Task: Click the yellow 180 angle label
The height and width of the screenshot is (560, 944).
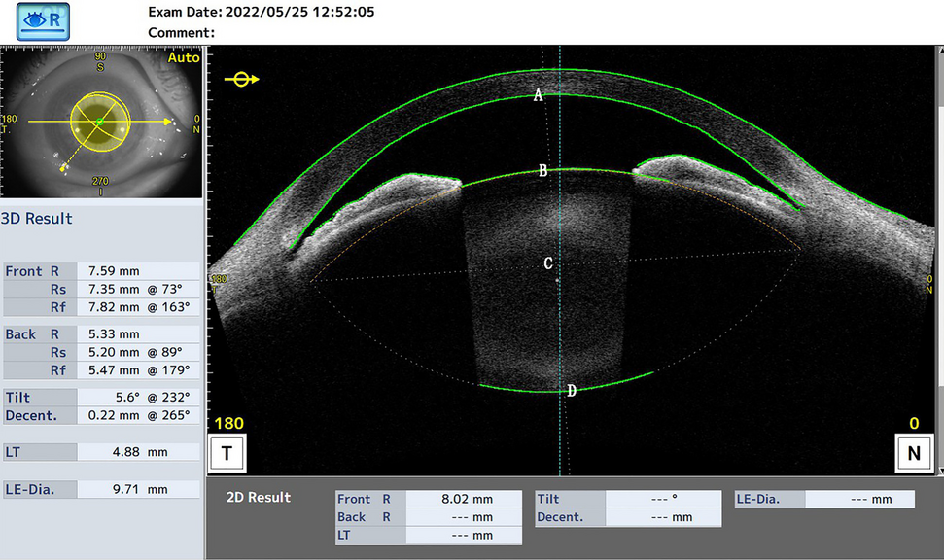Action: 229,423
